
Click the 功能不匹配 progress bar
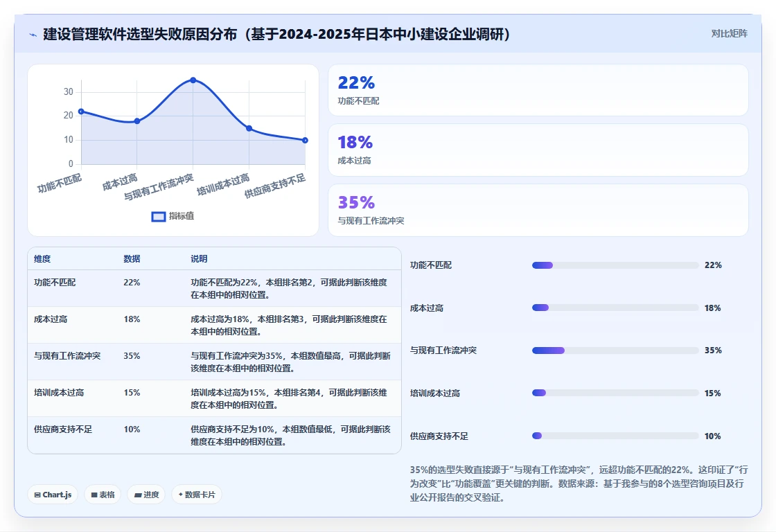tap(615, 265)
